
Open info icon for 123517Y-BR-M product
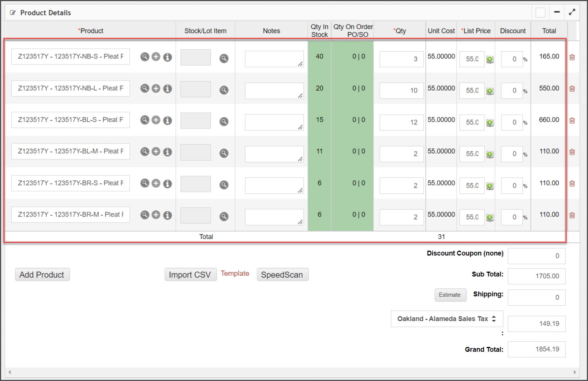[168, 215]
